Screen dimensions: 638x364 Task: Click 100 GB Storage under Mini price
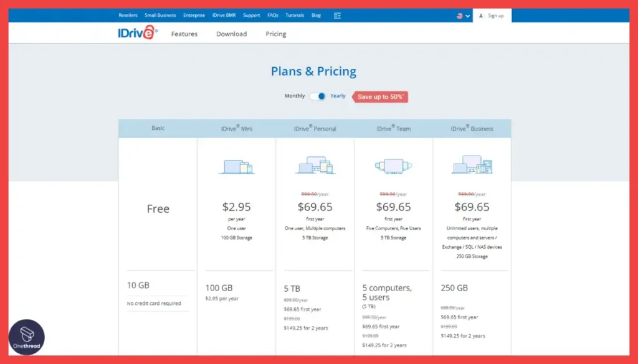[236, 238]
